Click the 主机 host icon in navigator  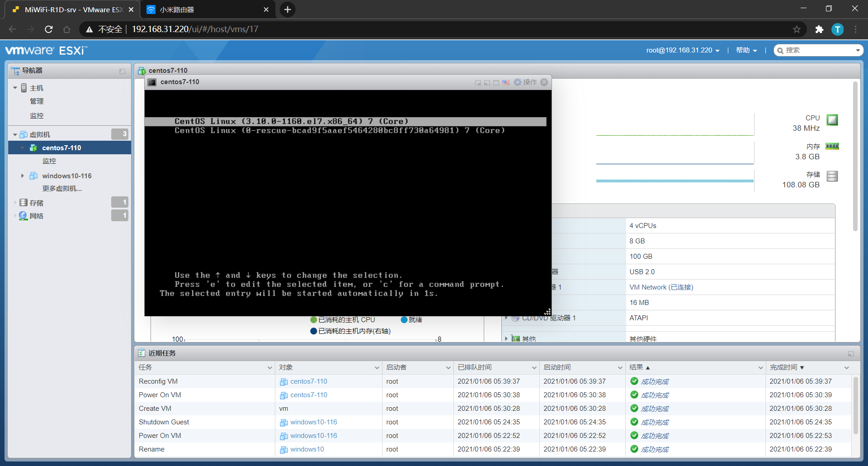(x=24, y=88)
